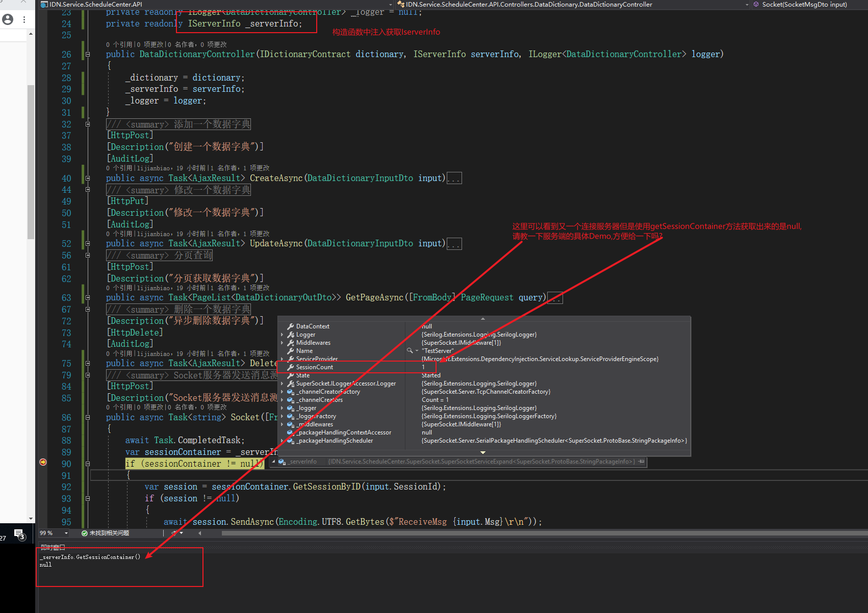Click green checkmark health indicator reading 未找到相关问题
Viewport: 868px width, 613px height.
(x=85, y=533)
